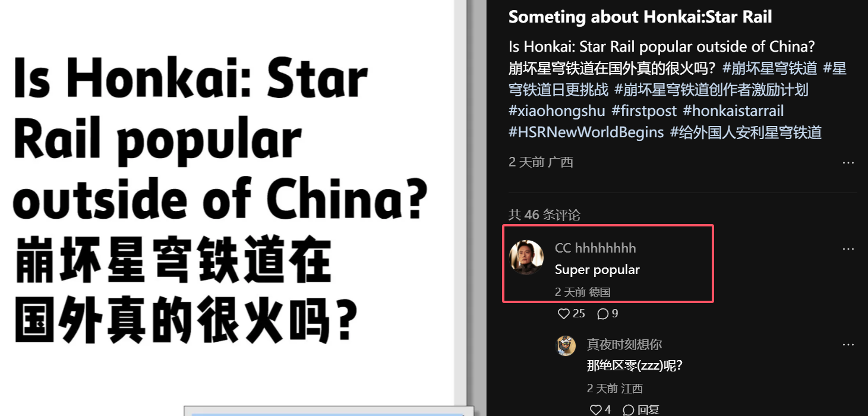Open replies on 'Super popular' comment
Screen dimensions: 868x416
pyautogui.click(x=607, y=313)
